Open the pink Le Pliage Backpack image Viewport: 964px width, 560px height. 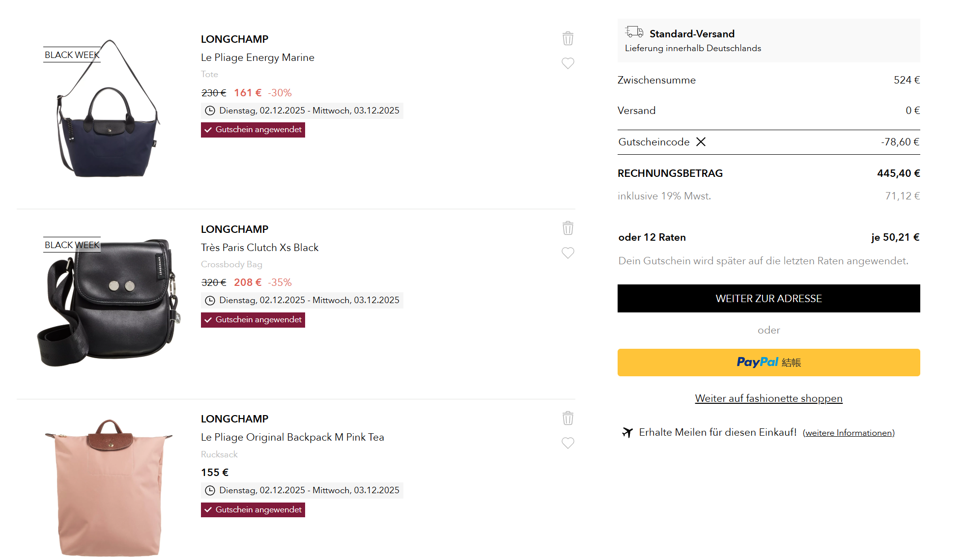click(109, 489)
